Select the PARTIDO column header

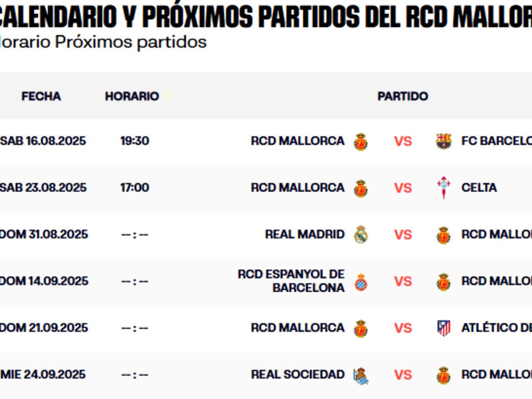click(403, 96)
